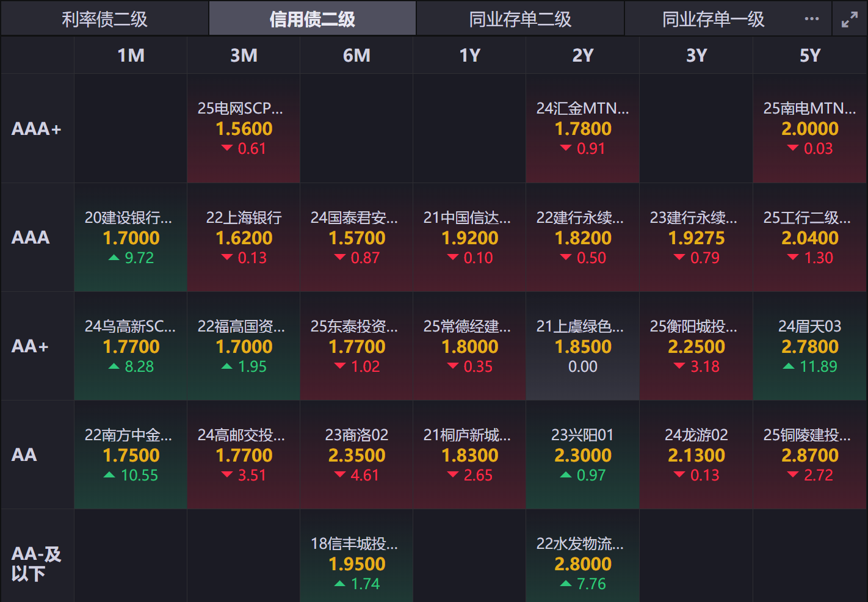
Task: Open 24龙游02 bond cell at 2.1300
Action: coord(696,455)
